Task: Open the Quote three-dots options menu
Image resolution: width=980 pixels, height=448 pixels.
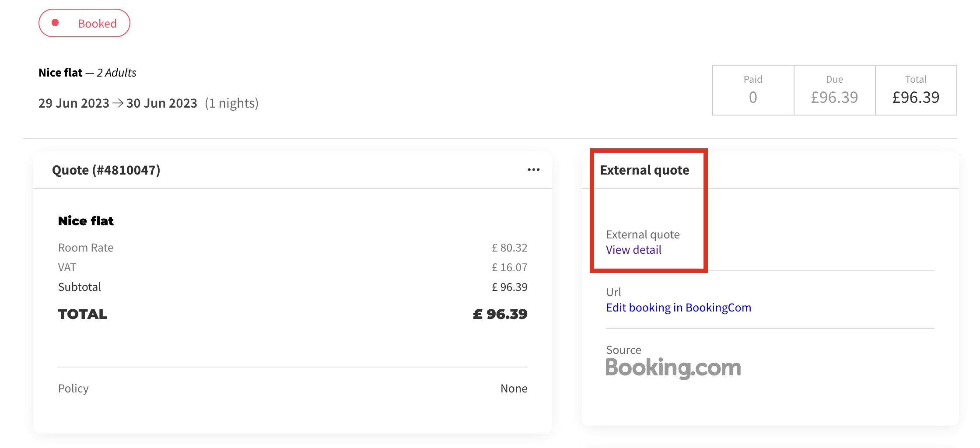Action: [x=533, y=170]
